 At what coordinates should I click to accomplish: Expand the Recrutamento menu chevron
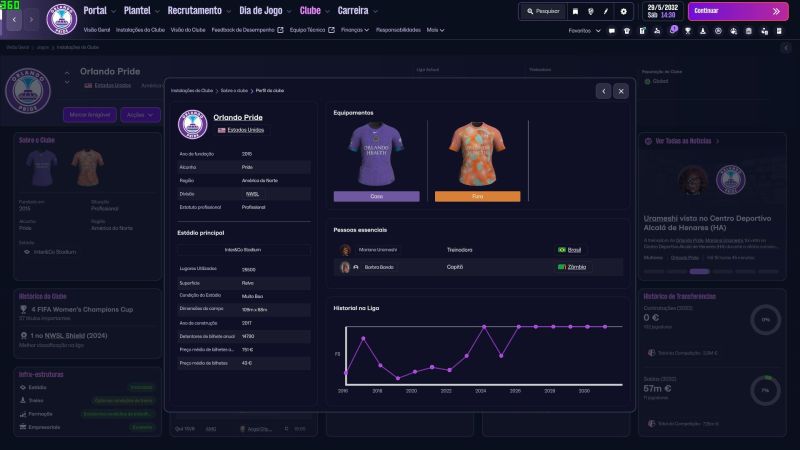pos(229,11)
